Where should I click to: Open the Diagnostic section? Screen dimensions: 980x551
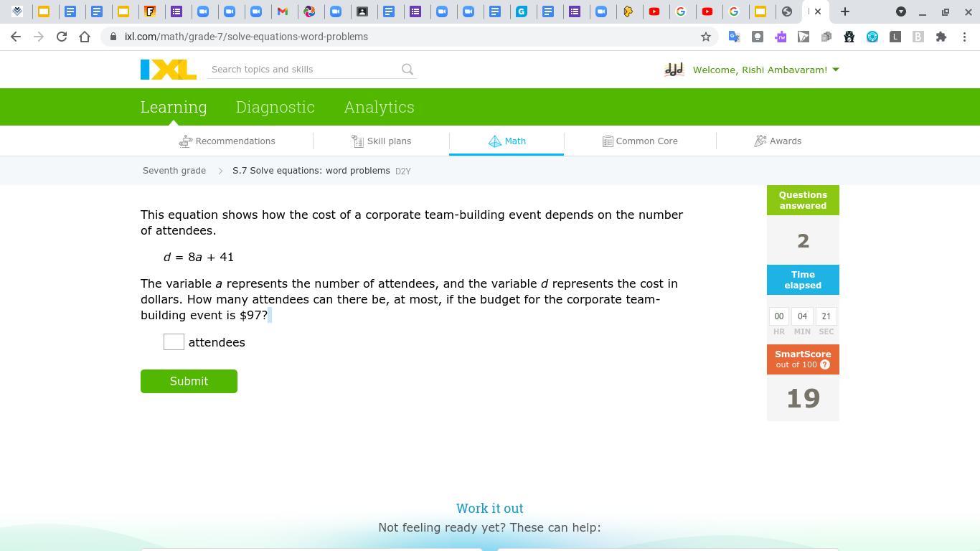(x=275, y=107)
